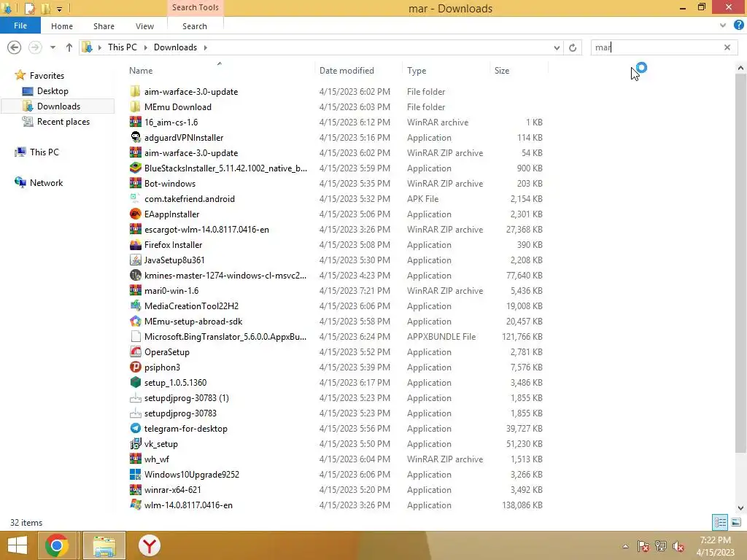This screenshot has height=560, width=747.
Task: Open the Search ribbon tab
Action: (194, 26)
